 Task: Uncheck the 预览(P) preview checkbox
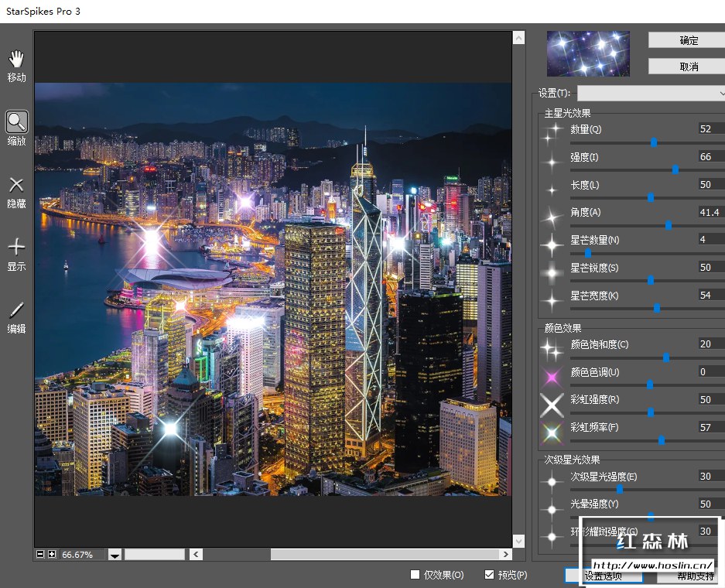click(489, 574)
